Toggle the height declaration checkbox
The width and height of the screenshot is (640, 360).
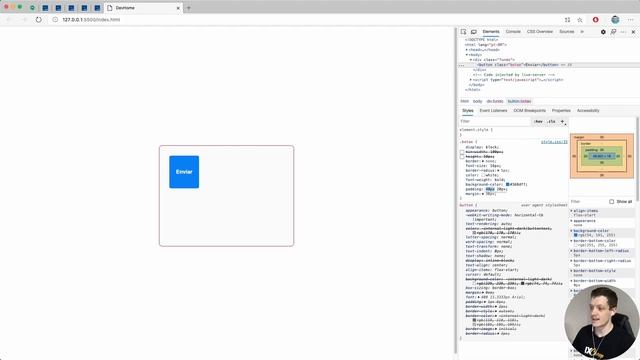tap(462, 157)
